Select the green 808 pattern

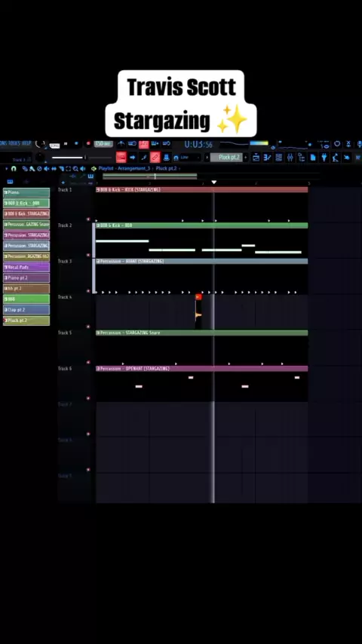26,299
